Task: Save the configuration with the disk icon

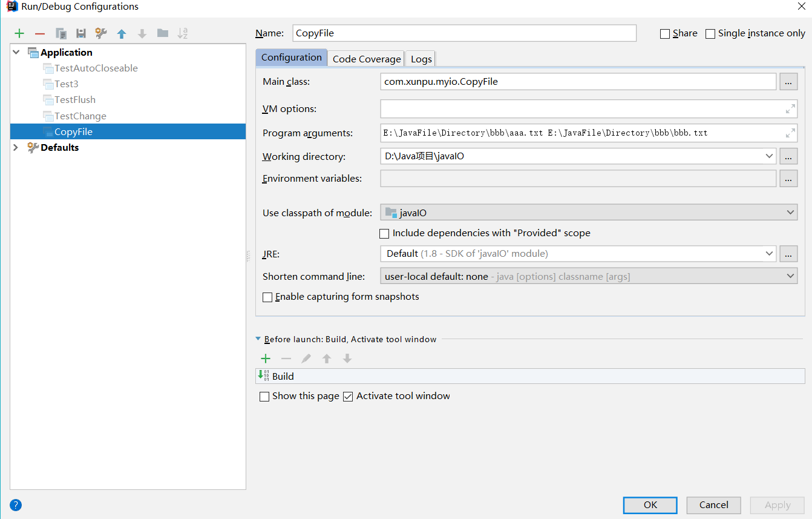Action: [x=81, y=33]
